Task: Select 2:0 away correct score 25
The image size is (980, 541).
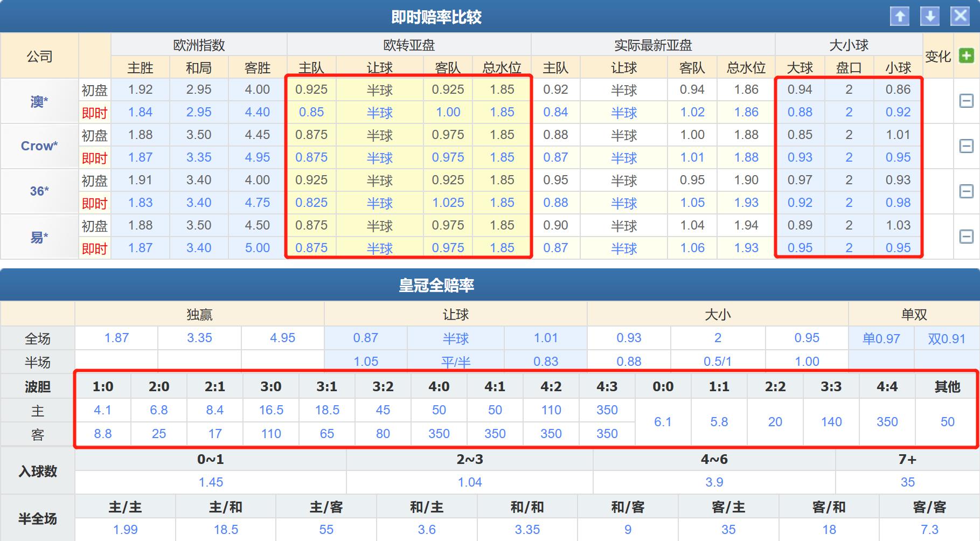Action: click(159, 434)
